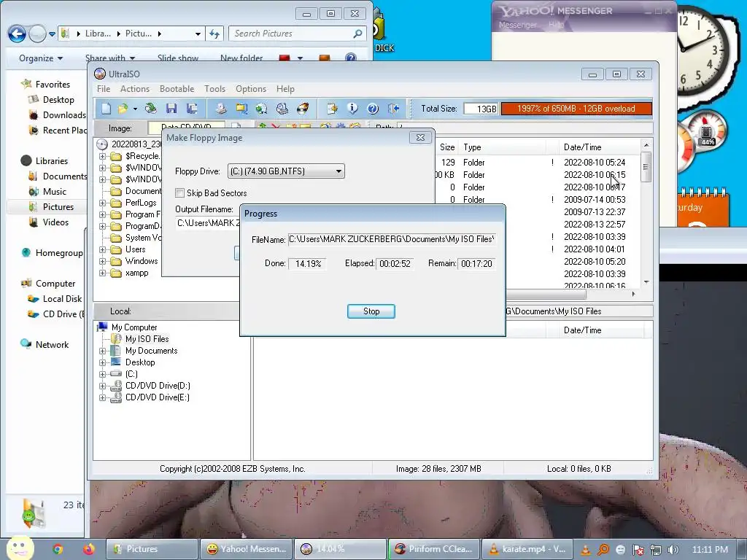Click the orange size overload bar
Viewport: 747px width, 560px height.
click(576, 109)
